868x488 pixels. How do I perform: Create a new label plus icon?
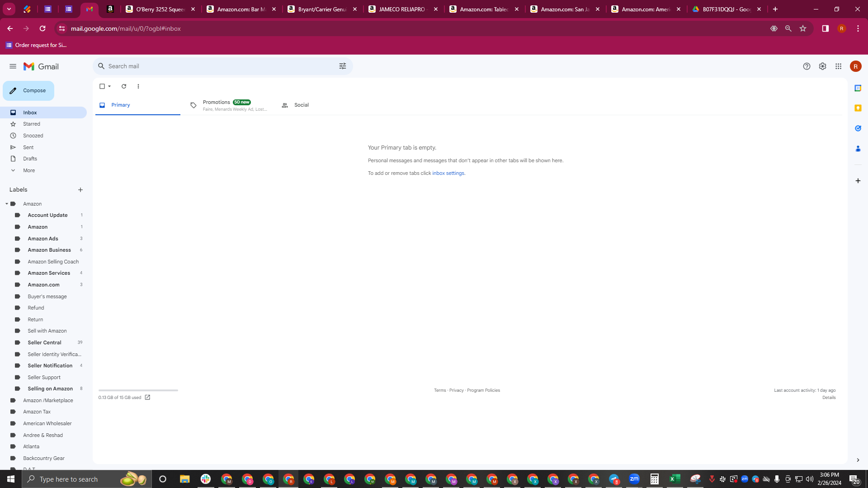80,190
